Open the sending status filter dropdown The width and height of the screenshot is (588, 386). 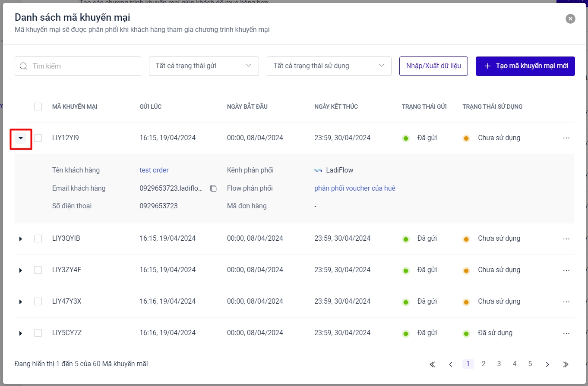tap(204, 66)
